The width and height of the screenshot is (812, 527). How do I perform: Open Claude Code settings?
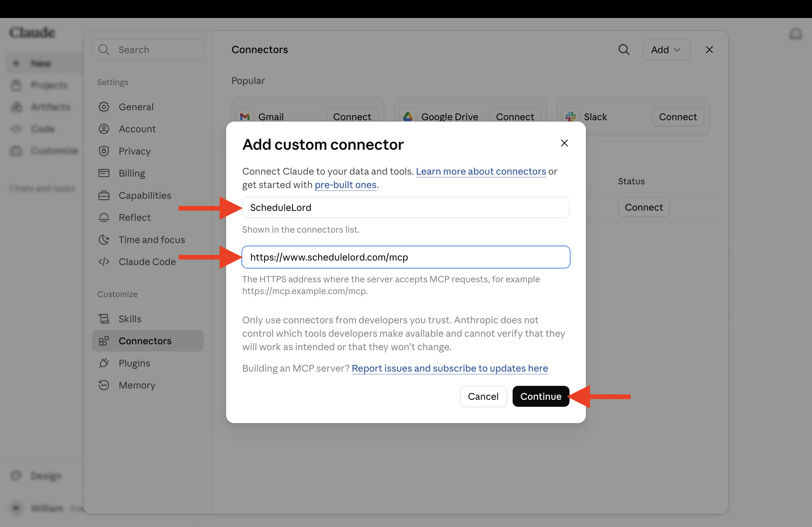(148, 262)
